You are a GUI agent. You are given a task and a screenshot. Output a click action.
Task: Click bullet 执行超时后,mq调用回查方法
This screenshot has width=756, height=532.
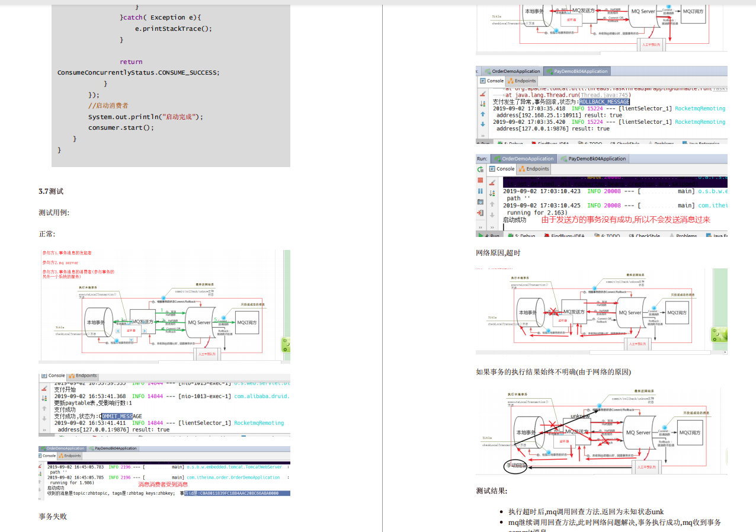(x=586, y=512)
